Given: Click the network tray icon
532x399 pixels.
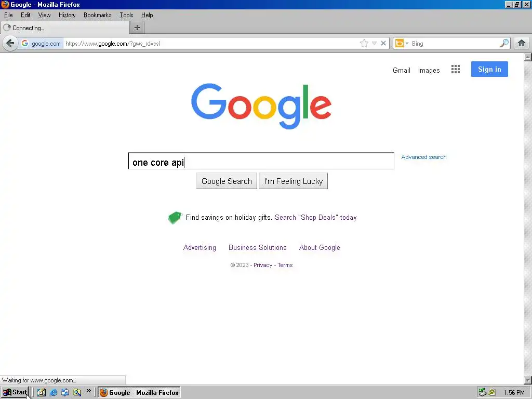Looking at the screenshot, I should [x=483, y=393].
